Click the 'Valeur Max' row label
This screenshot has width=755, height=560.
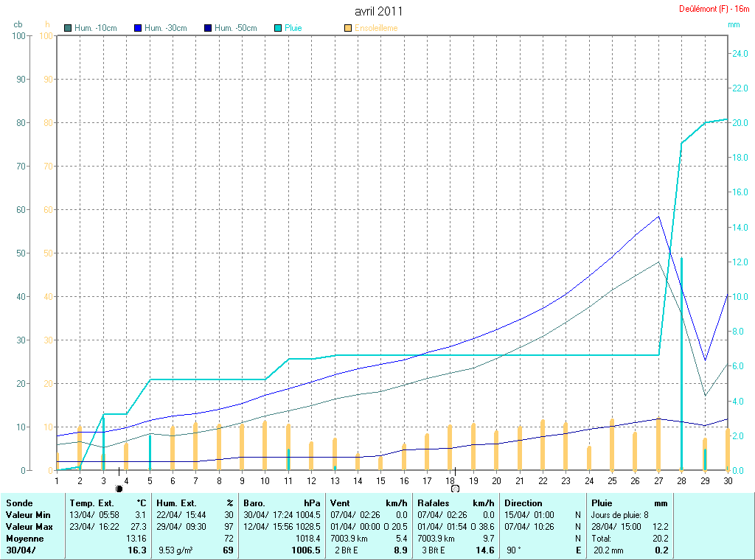pyautogui.click(x=27, y=527)
